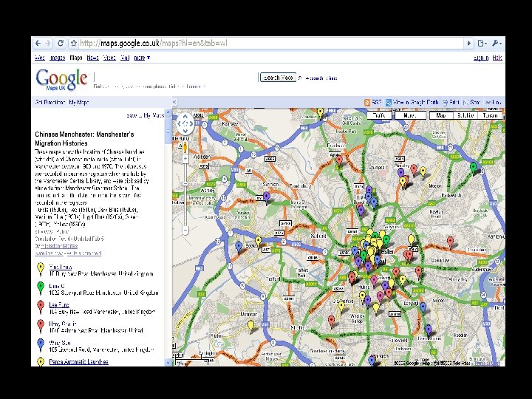Expand the more dropdown in top bar
This screenshot has height=399, width=532.
click(x=142, y=58)
